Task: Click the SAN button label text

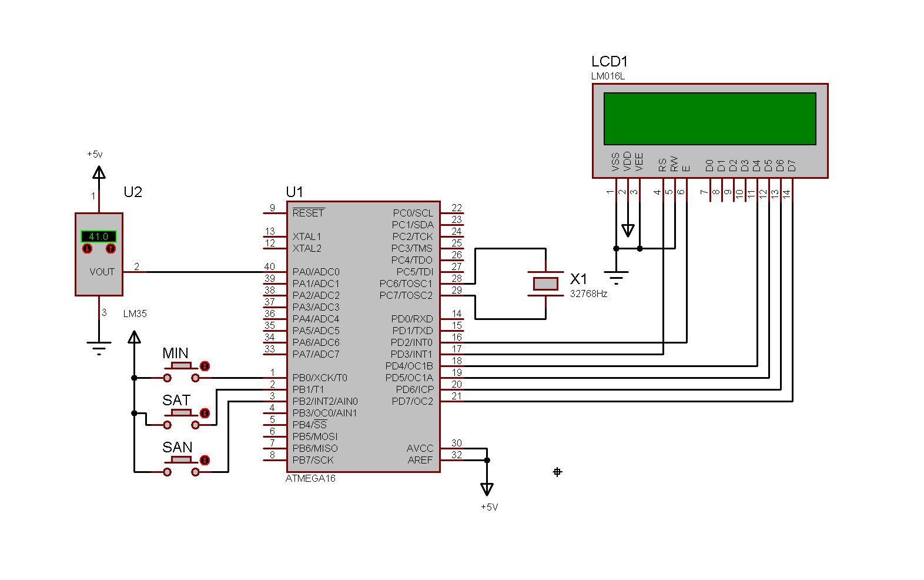Action: point(178,447)
